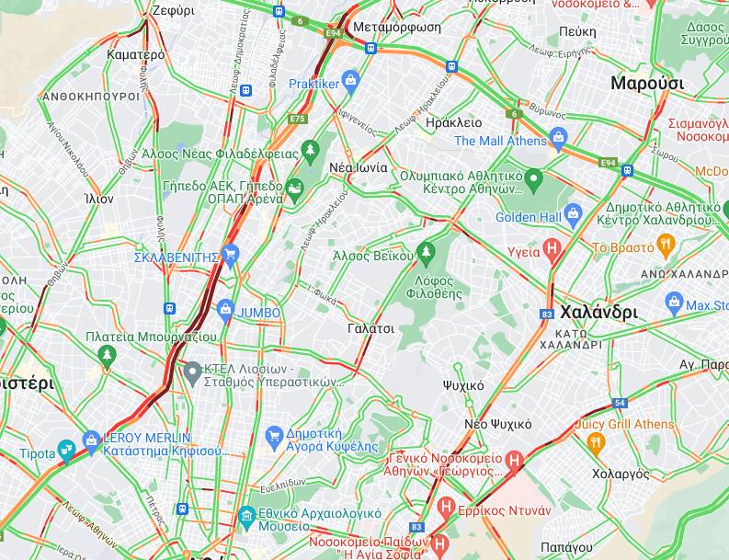This screenshot has height=560, width=729.
Task: Click the Χαλάνδρι area label
Action: 598,313
